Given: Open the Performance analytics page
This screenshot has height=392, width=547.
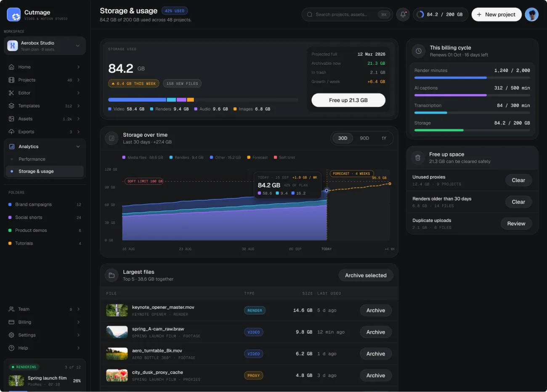Looking at the screenshot, I should 45,159.
